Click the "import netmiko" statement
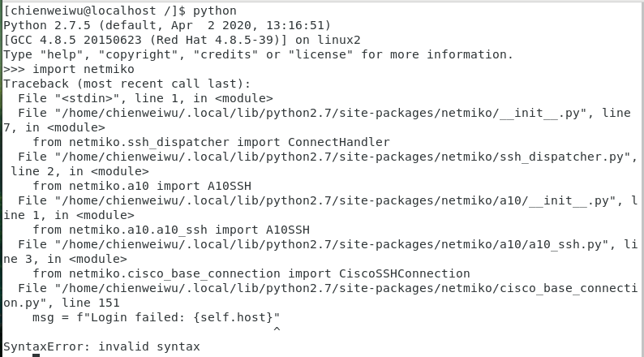The width and height of the screenshot is (644, 357). click(84, 69)
